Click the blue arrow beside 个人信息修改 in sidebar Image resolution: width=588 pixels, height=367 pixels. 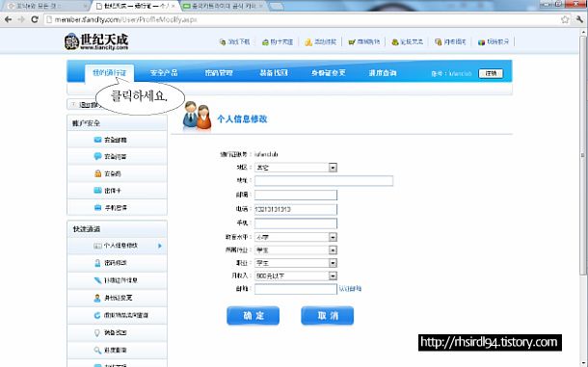(160, 246)
